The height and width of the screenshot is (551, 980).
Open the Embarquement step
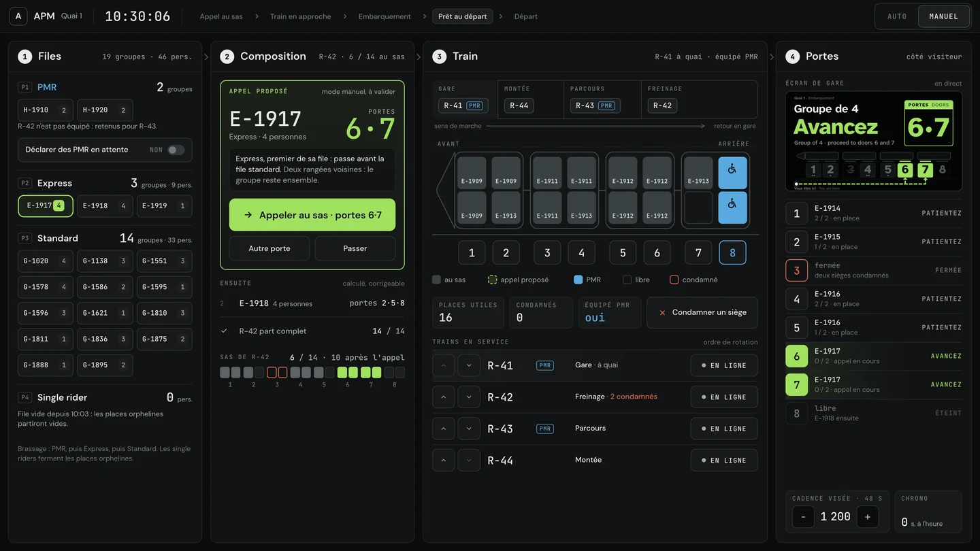coord(385,16)
